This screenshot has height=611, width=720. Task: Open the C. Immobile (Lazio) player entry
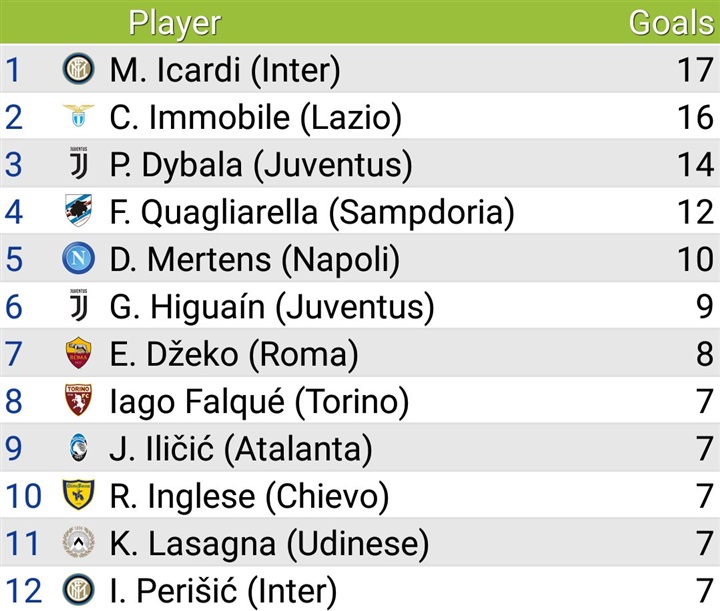coord(255,118)
